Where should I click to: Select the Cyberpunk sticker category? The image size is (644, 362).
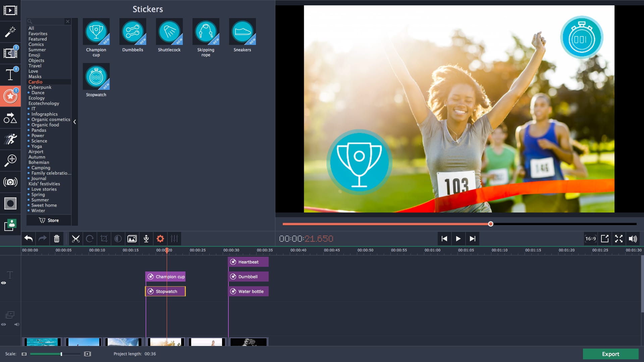click(x=40, y=87)
